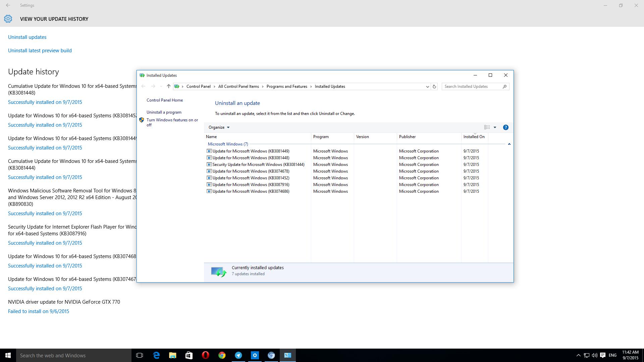
Task: Click the Installed Updates window title icon
Action: (142, 75)
